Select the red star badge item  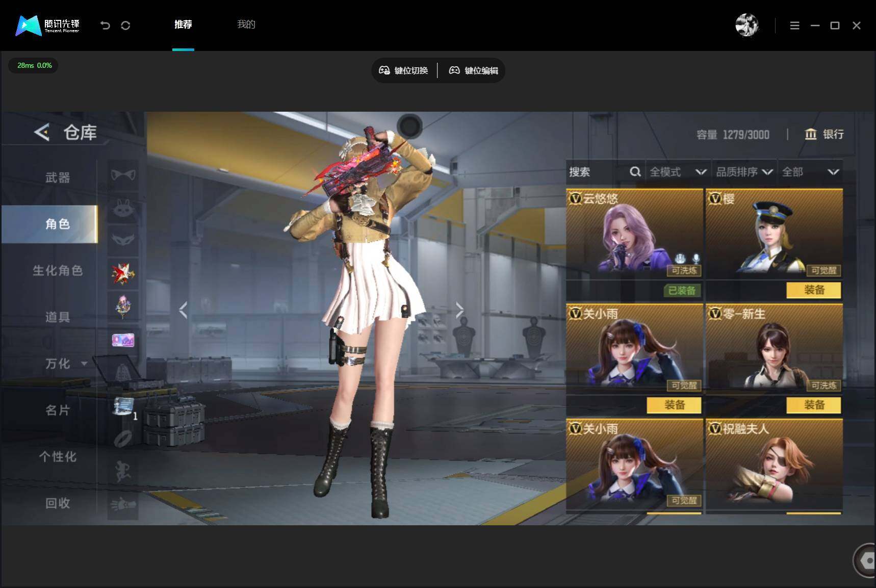pos(123,273)
